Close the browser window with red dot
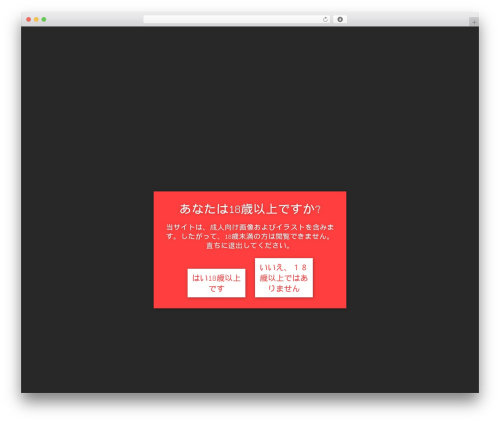The height and width of the screenshot is (423, 500). 29,19
